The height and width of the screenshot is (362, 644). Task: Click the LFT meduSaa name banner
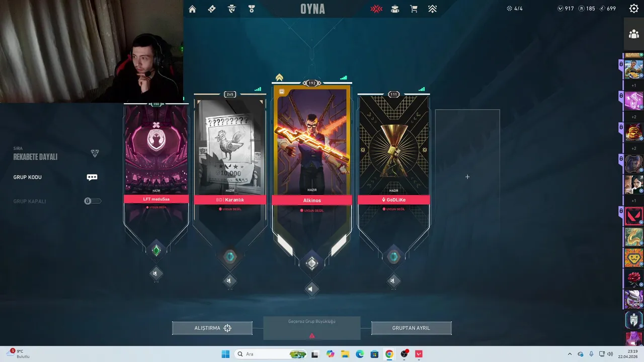pyautogui.click(x=156, y=199)
